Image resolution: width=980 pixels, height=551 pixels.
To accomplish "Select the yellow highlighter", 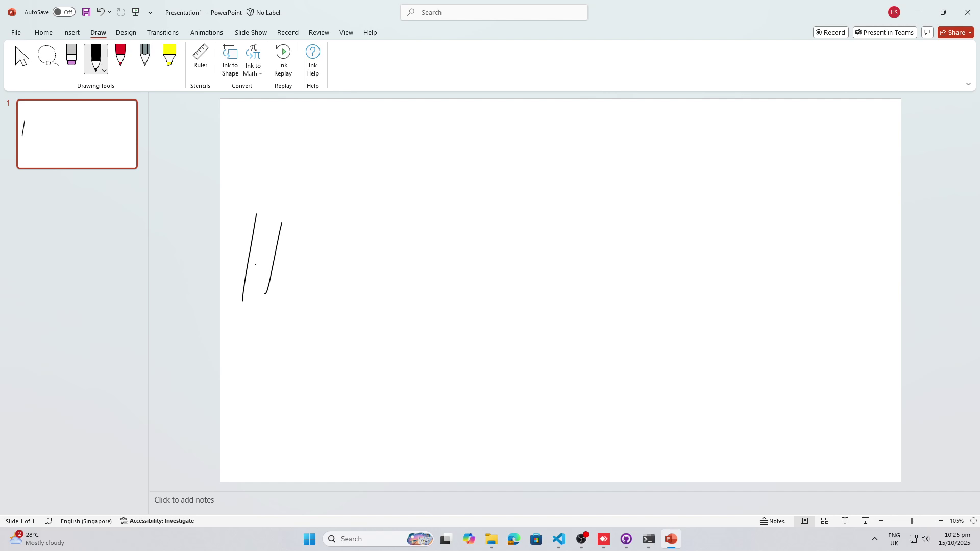I will (169, 55).
